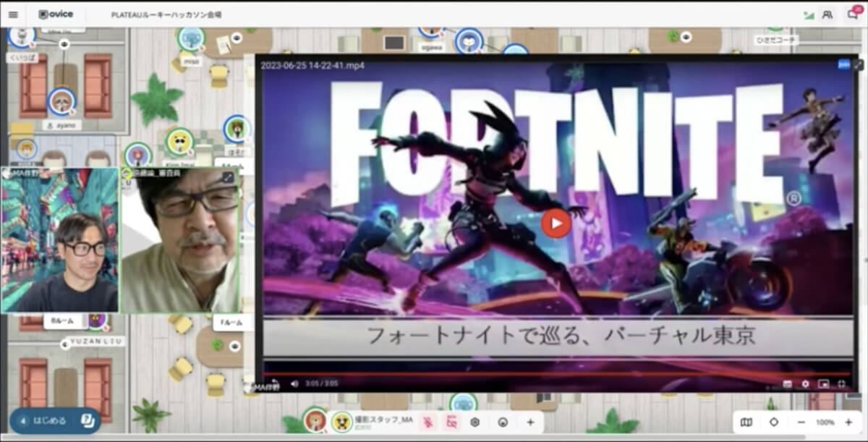The image size is (868, 442).
Task: Zoom out with the minus button
Action: click(x=801, y=422)
